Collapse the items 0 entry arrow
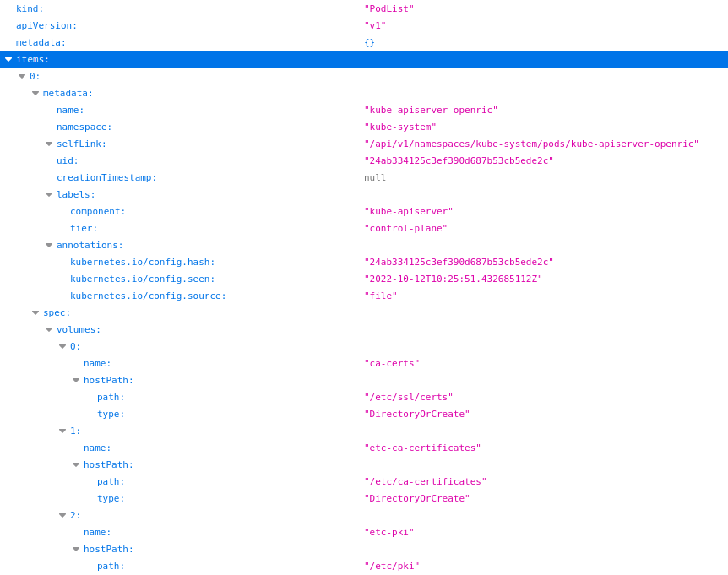The width and height of the screenshot is (728, 575). coord(22,76)
